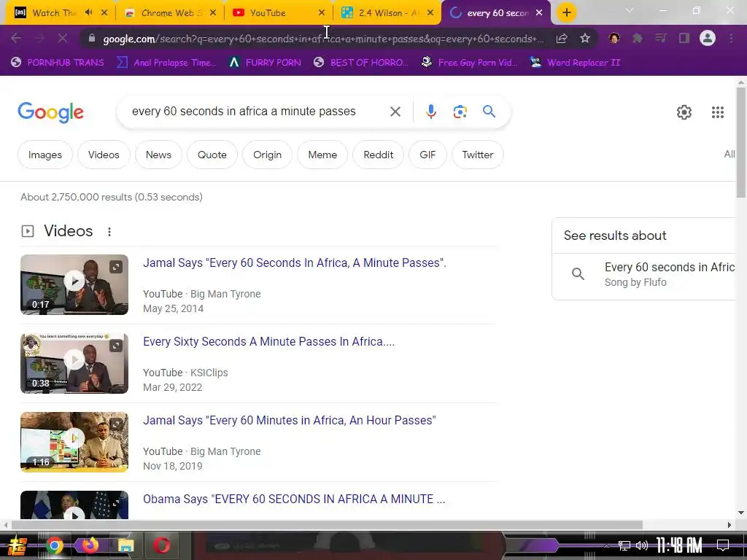Open Videos section three-dot menu
Image resolution: width=747 pixels, height=560 pixels.
(x=109, y=231)
